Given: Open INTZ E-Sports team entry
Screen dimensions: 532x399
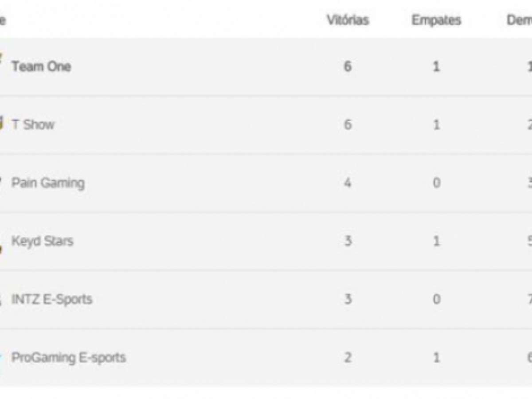Looking at the screenshot, I should point(52,299).
